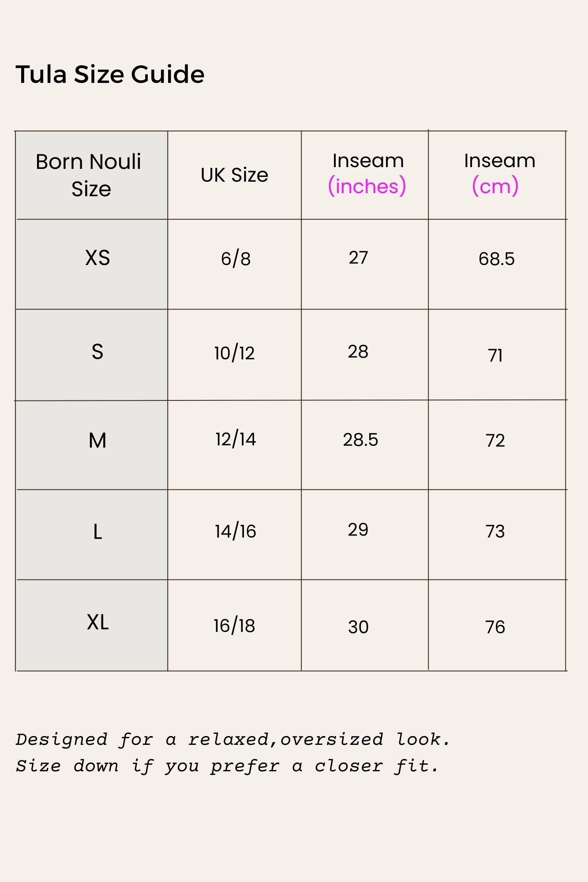Viewport: 588px width, 882px height.
Task: Select the "Born Nouli Size" header cell
Action: click(90, 175)
